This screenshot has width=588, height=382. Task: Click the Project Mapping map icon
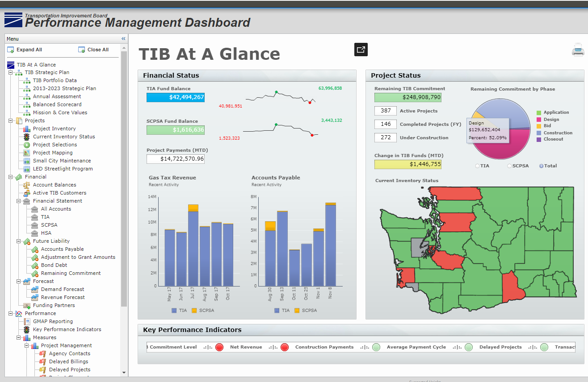(x=27, y=153)
